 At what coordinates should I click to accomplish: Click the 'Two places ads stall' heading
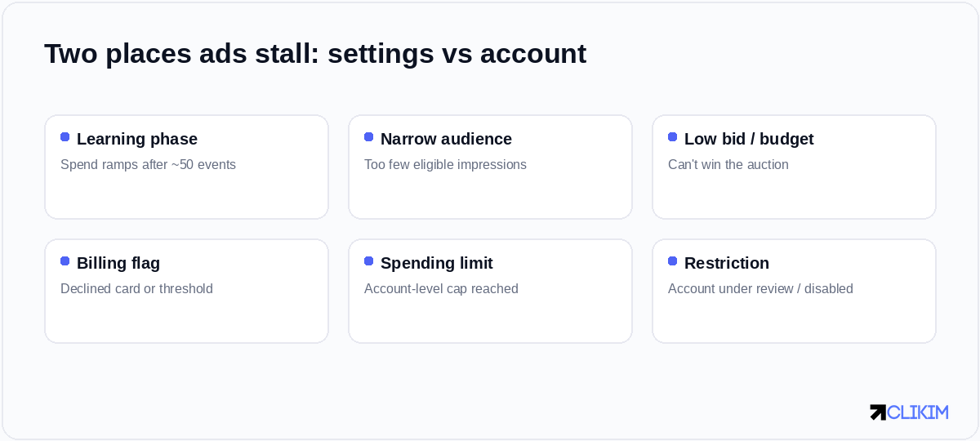[x=315, y=53]
